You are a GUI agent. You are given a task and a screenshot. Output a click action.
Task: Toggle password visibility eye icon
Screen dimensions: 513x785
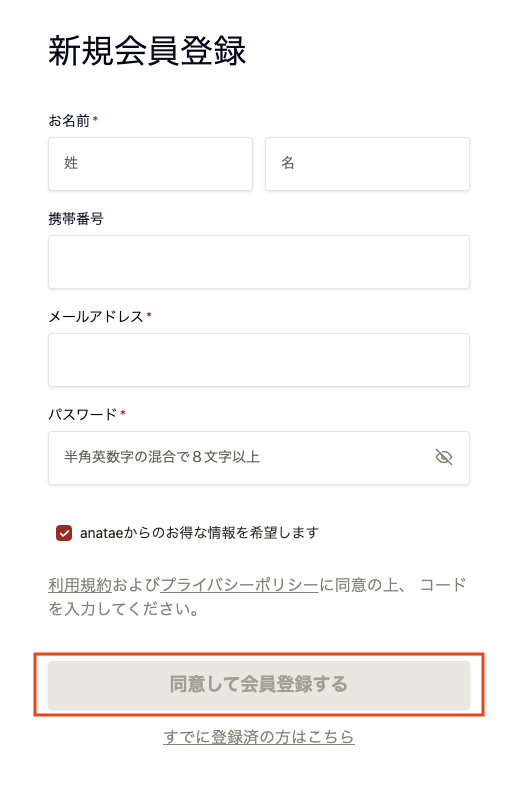[443, 457]
